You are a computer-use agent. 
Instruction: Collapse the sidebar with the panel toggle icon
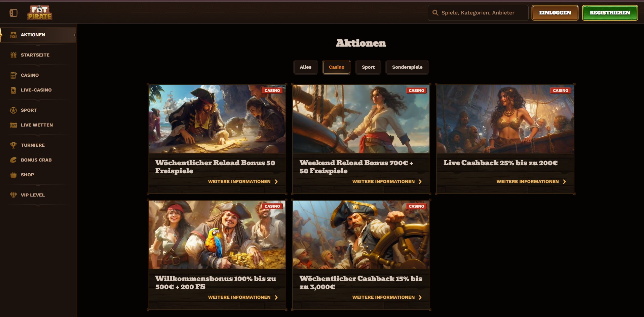pos(13,13)
